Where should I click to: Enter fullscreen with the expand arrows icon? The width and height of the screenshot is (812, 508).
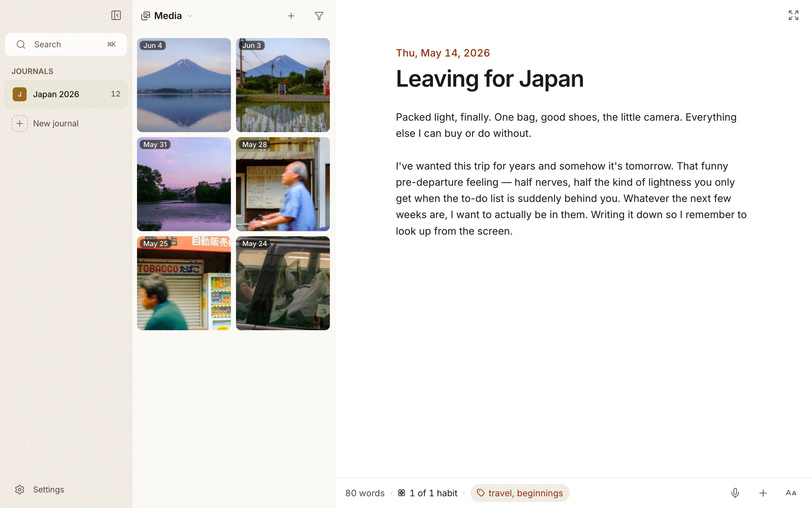click(793, 15)
